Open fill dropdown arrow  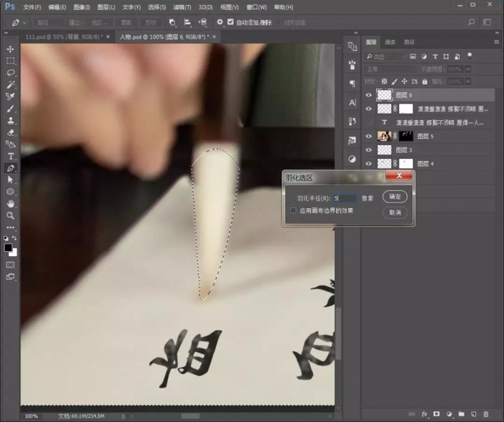coord(468,82)
